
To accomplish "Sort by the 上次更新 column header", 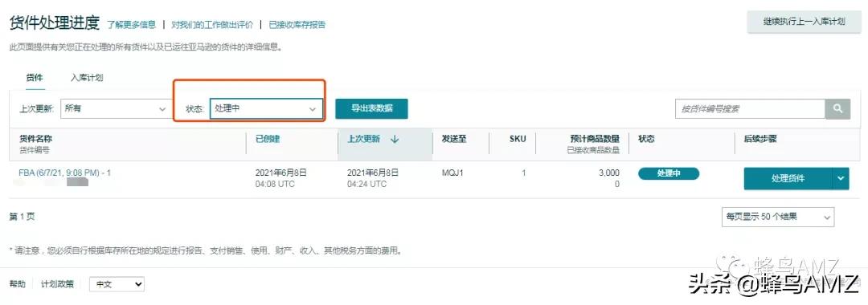I will pyautogui.click(x=364, y=139).
